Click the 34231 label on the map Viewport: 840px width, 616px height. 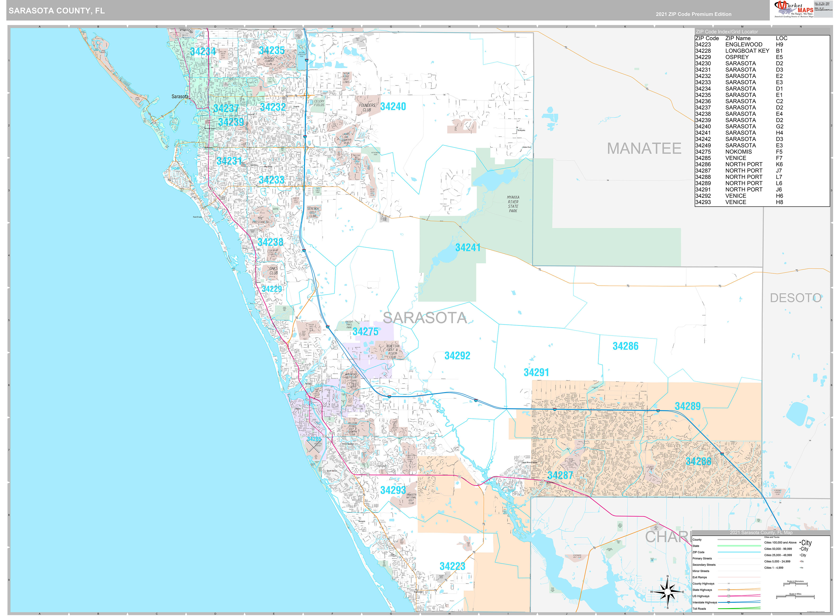(229, 161)
